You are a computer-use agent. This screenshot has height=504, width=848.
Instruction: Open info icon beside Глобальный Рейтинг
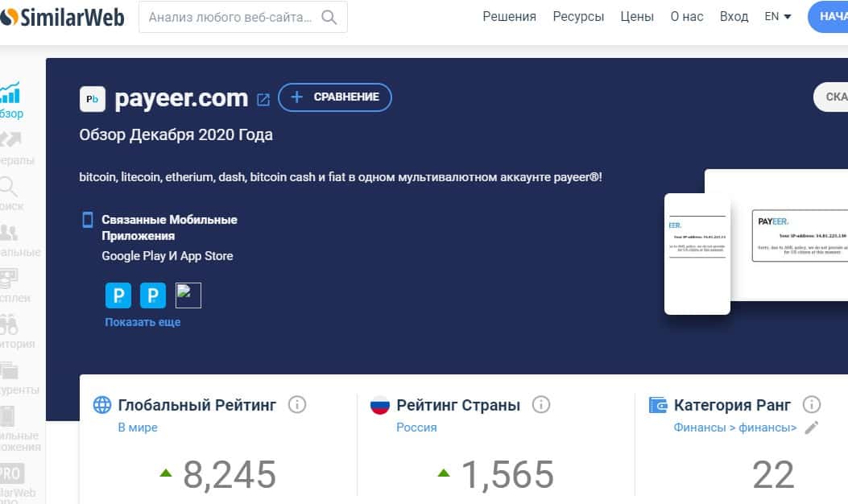coord(297,404)
